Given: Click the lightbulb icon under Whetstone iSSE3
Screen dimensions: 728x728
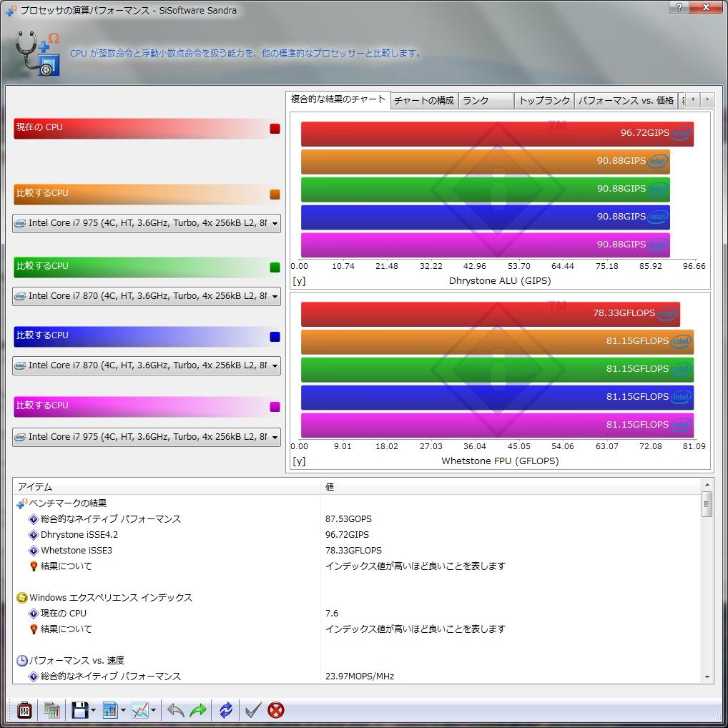Looking at the screenshot, I should 34,566.
